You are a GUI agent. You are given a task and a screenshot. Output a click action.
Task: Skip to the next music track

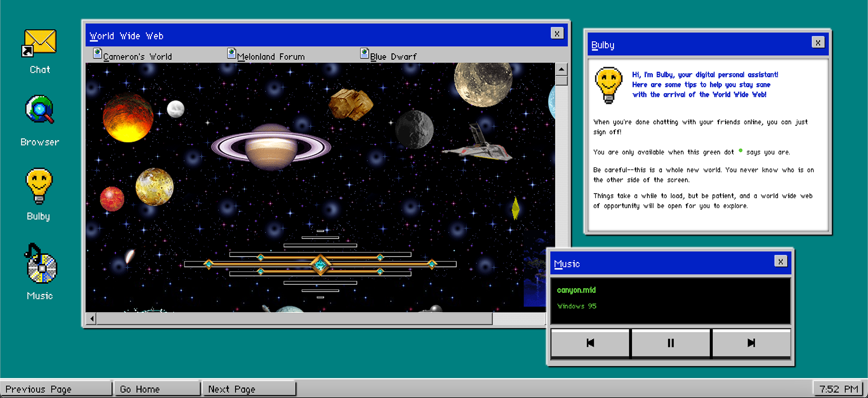click(751, 343)
